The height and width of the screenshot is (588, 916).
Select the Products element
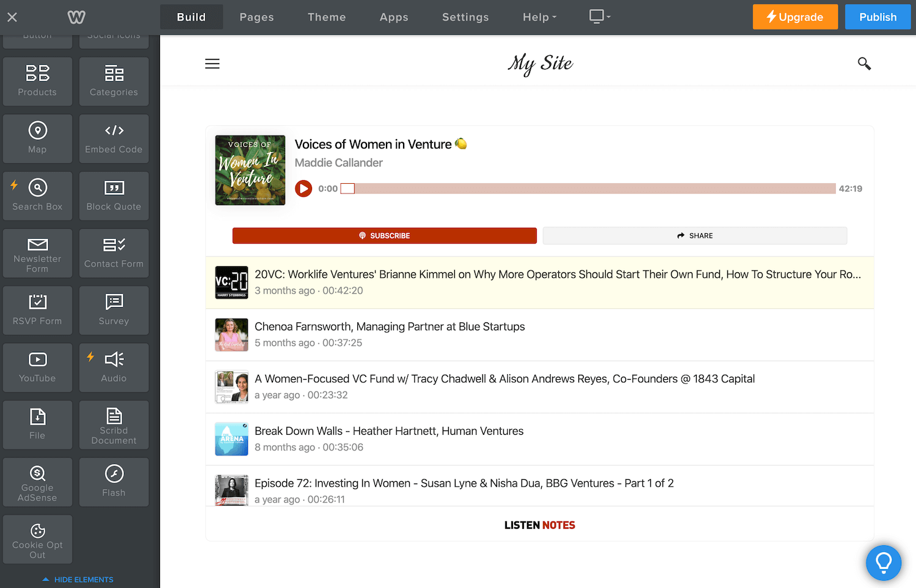click(37, 81)
